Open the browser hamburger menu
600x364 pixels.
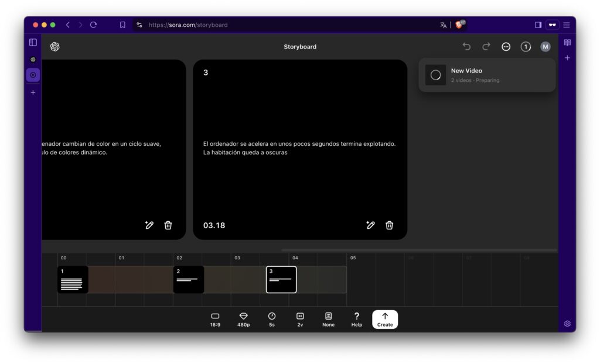coord(567,25)
